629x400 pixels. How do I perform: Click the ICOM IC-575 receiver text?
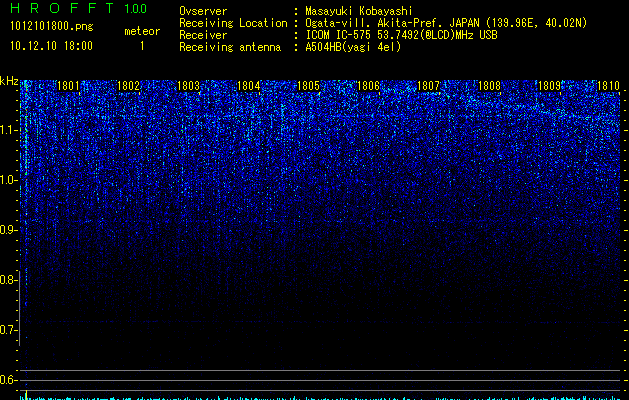401,35
